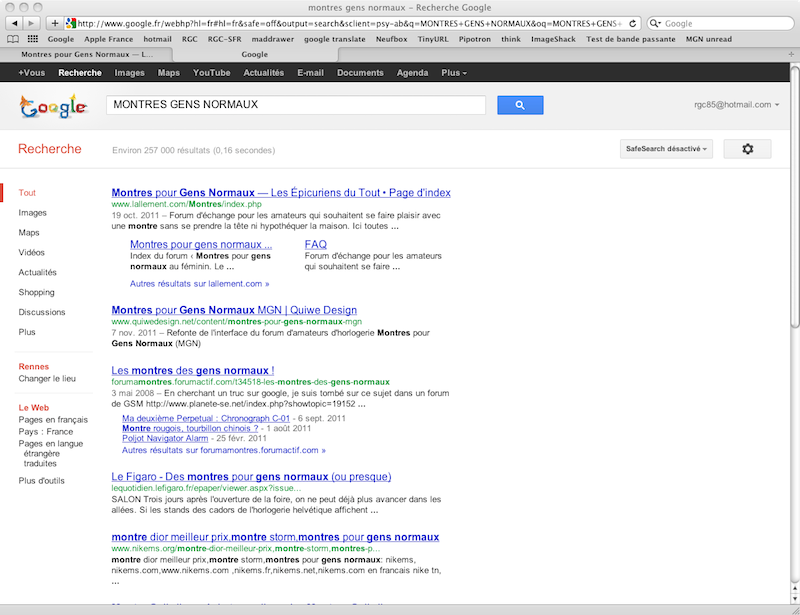800x615 pixels.
Task: Select Pages en français filter
Action: (53, 420)
